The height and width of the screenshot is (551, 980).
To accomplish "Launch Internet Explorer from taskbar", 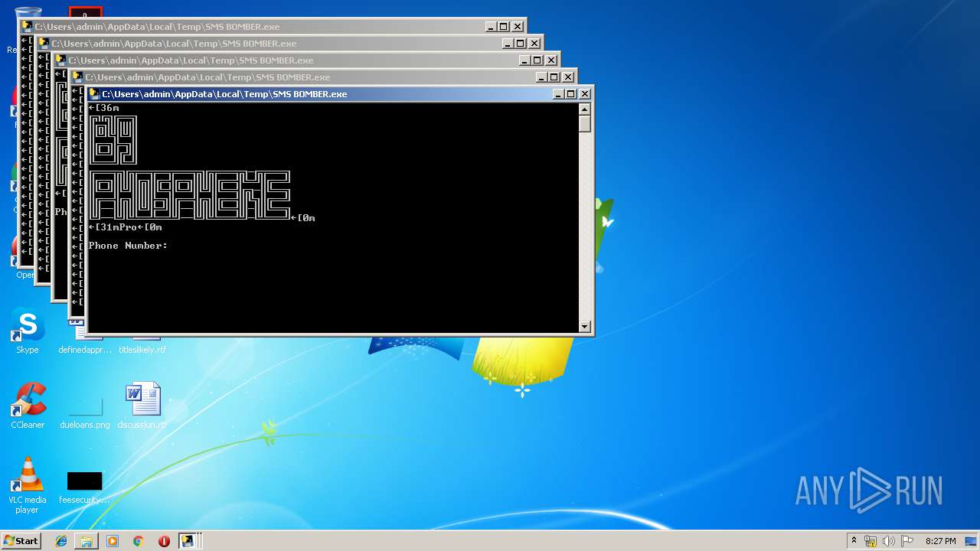I will 61,541.
